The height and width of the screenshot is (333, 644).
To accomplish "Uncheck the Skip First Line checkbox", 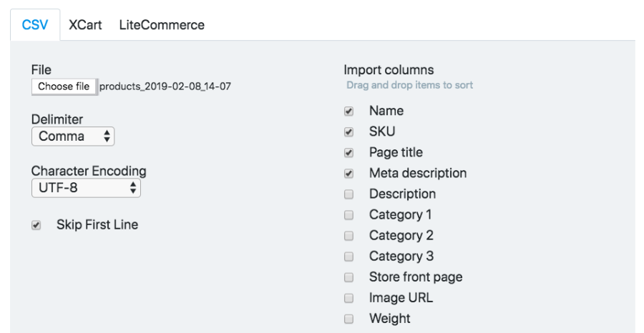I will [x=36, y=225].
